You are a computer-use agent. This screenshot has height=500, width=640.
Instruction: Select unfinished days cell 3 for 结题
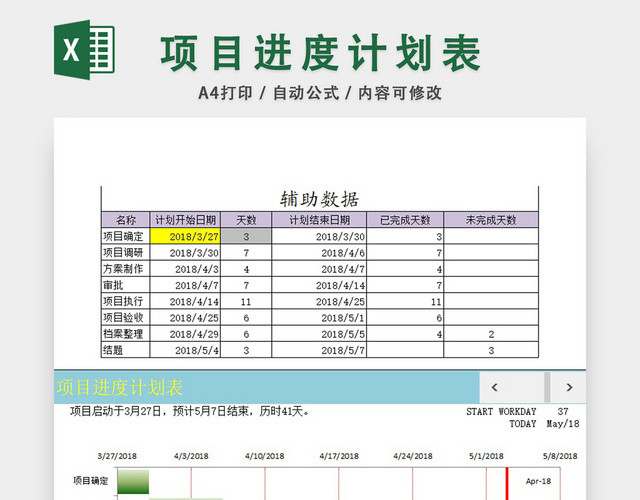491,350
